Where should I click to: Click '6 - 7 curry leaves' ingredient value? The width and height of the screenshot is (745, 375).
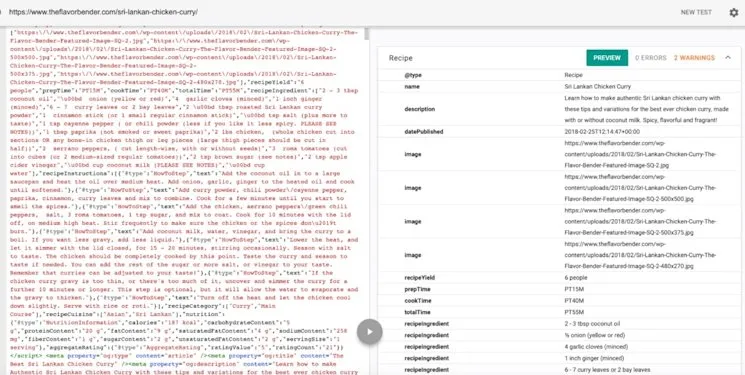pyautogui.click(x=607, y=370)
